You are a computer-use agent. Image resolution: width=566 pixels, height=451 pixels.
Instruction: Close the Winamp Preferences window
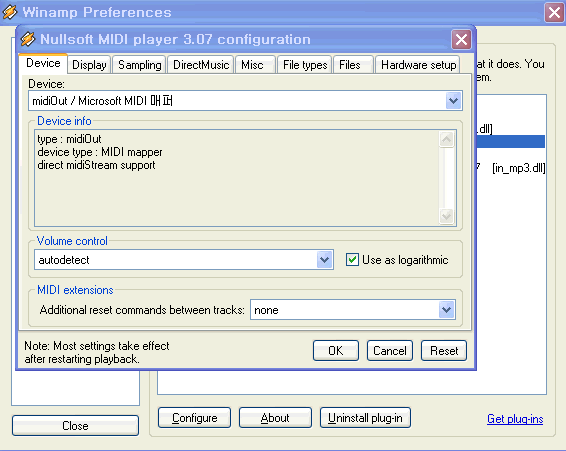(x=554, y=13)
